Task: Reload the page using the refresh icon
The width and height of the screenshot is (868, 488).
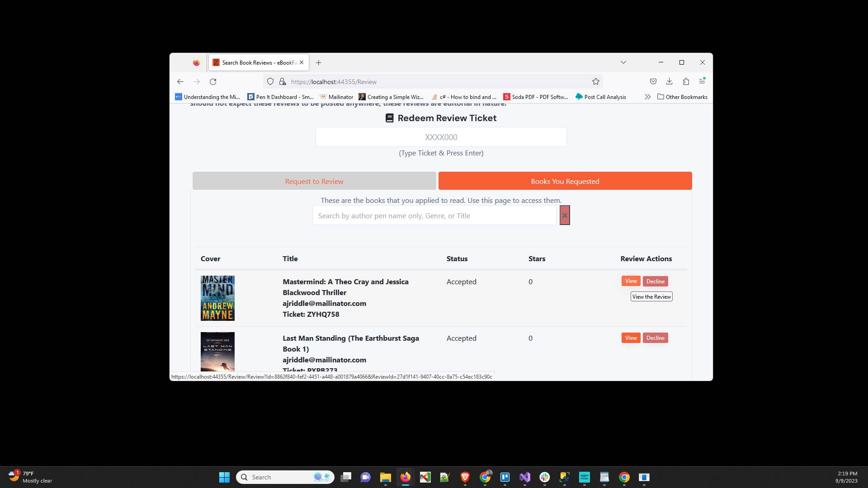Action: [213, 82]
